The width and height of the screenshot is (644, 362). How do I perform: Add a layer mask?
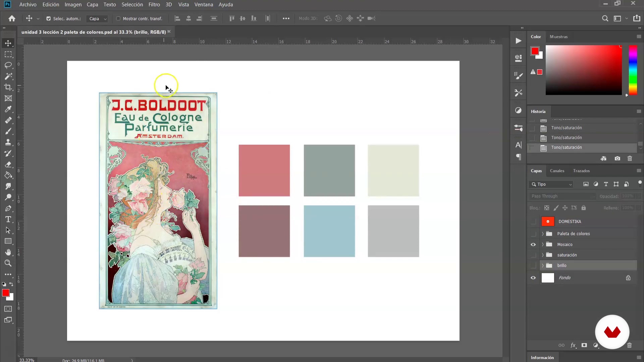pos(584,345)
